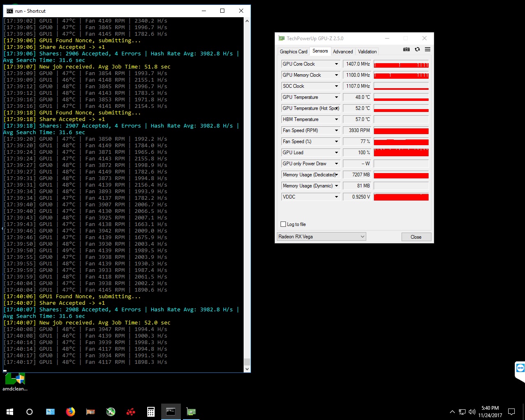Screen dimensions: 525x420
Task: Open the Radeon RX Vega device selector
Action: 321,237
